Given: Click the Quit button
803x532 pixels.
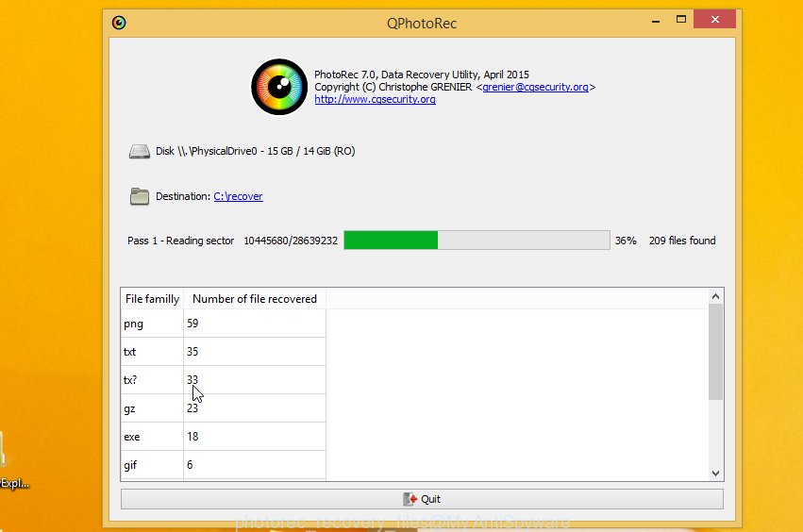Looking at the screenshot, I should [422, 499].
